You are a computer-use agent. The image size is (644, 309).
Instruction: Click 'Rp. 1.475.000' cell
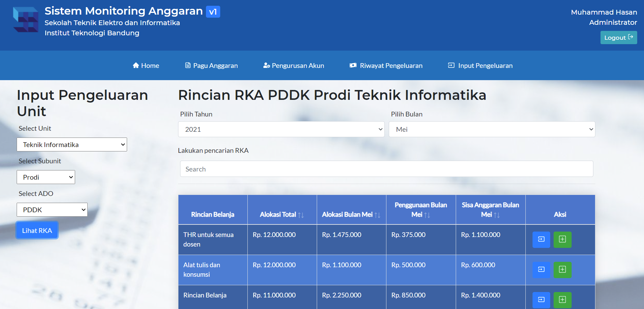[x=351, y=239]
